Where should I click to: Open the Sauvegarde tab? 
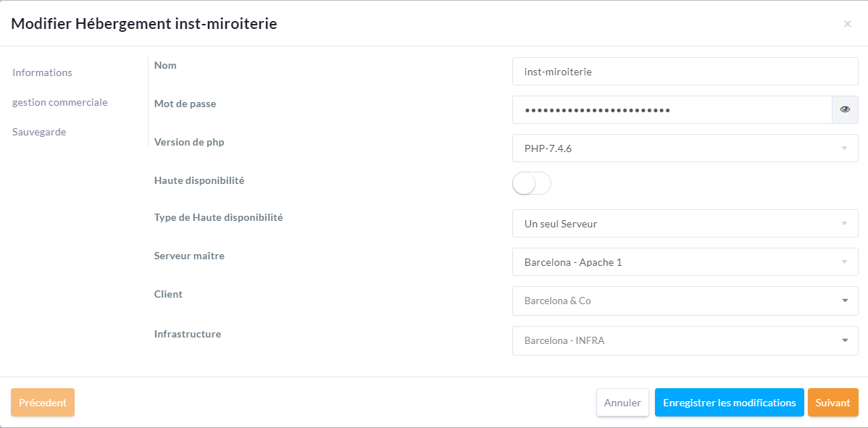39,132
